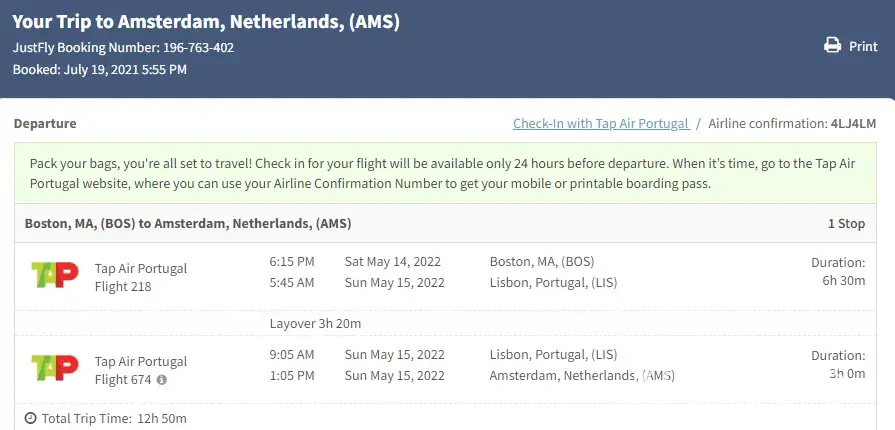Click the 'Layover 3h 20m' row

coord(315,324)
